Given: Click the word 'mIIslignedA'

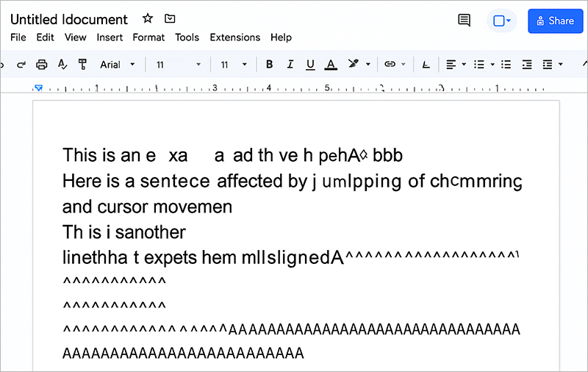Looking at the screenshot, I should [293, 258].
